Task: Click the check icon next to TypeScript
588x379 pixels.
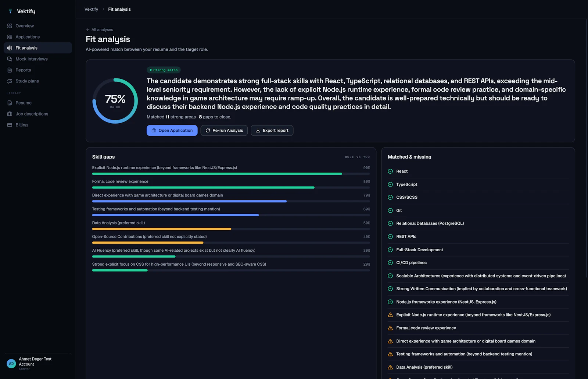Action: pos(390,184)
